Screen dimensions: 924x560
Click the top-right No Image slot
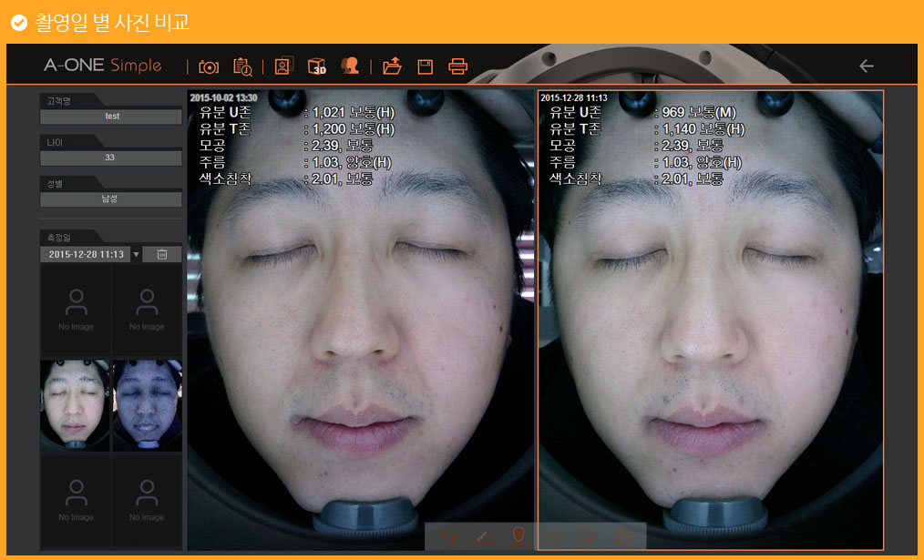coord(147,311)
